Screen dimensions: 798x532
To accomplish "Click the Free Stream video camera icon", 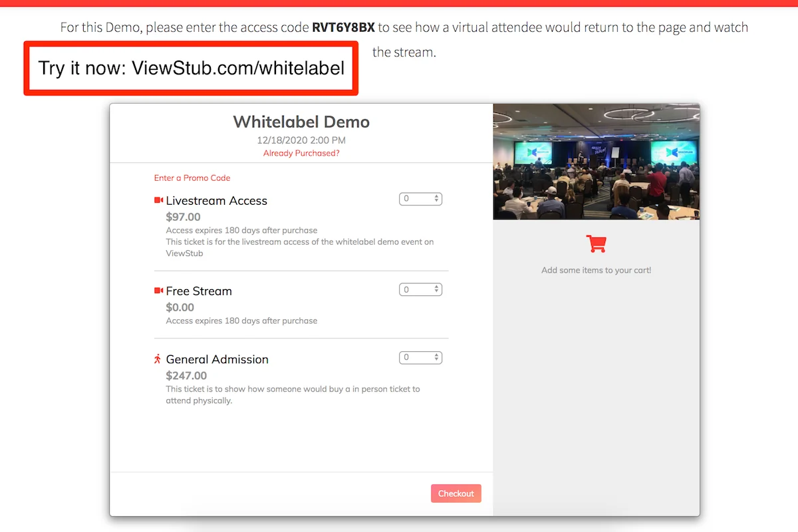I will pos(159,291).
